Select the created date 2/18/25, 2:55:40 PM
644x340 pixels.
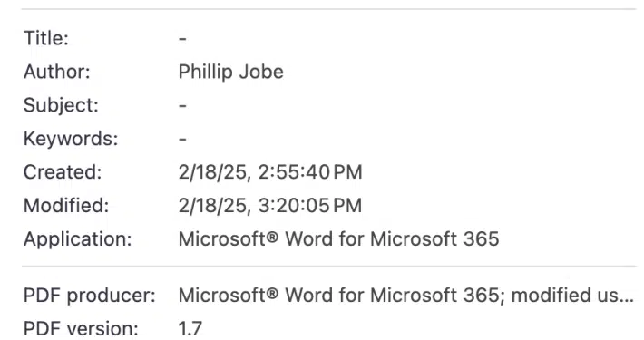270,172
